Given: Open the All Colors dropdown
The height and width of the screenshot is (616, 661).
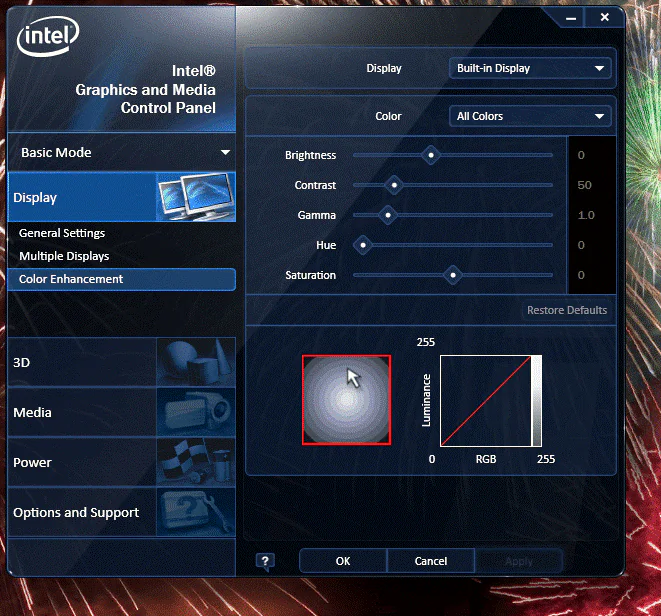Looking at the screenshot, I should click(530, 116).
